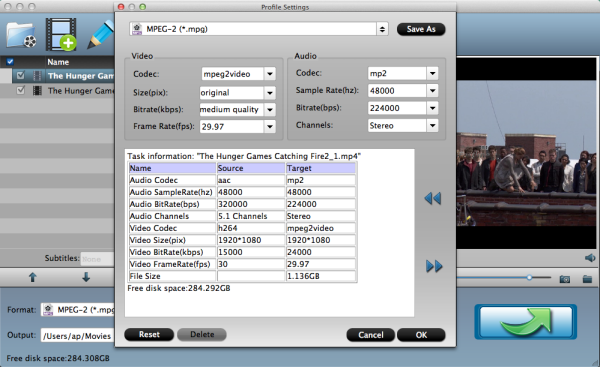Expand the Frame Rate(fps) dropdown
This screenshot has height=367, width=600.
pos(270,127)
